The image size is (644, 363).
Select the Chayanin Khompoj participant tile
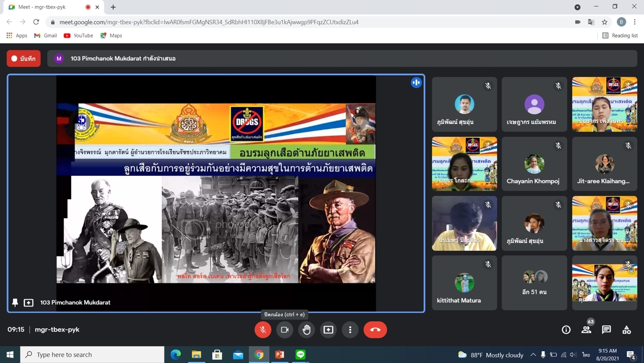click(534, 164)
